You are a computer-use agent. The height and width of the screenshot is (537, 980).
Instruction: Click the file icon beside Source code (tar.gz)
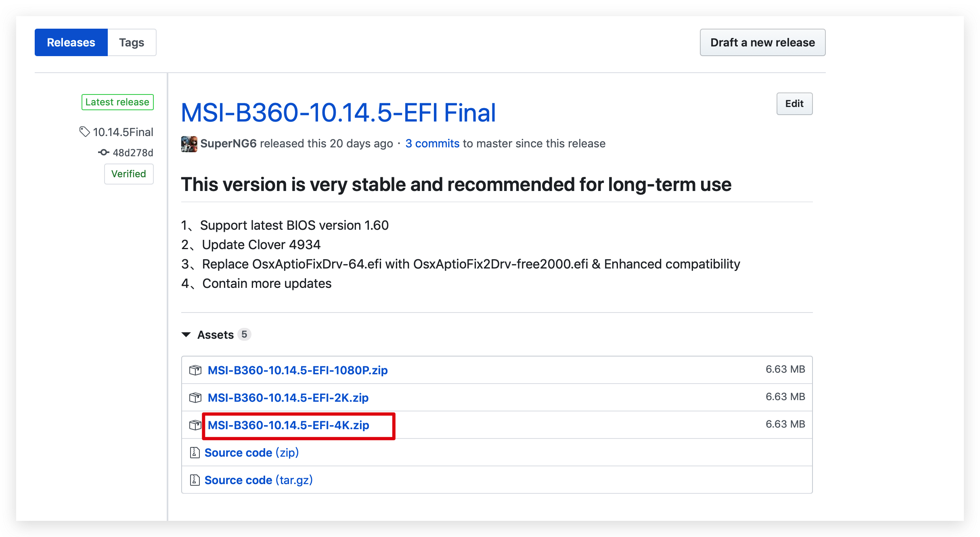pos(195,480)
